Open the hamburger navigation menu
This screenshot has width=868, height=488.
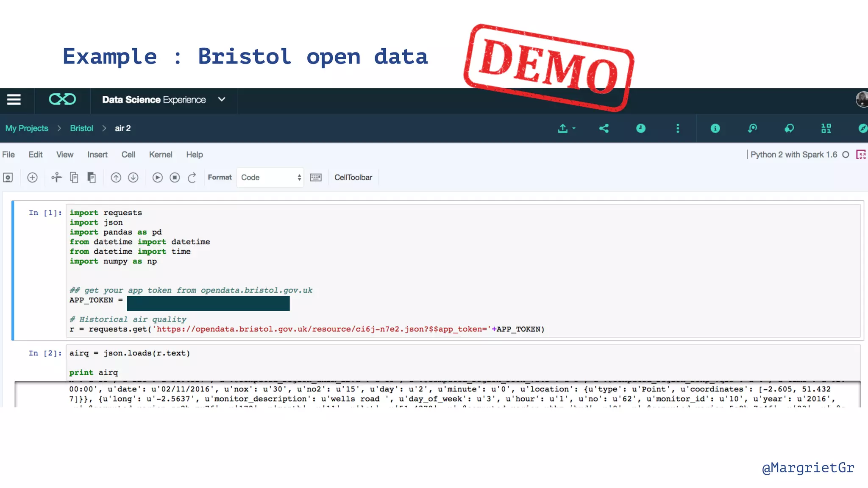[14, 100]
